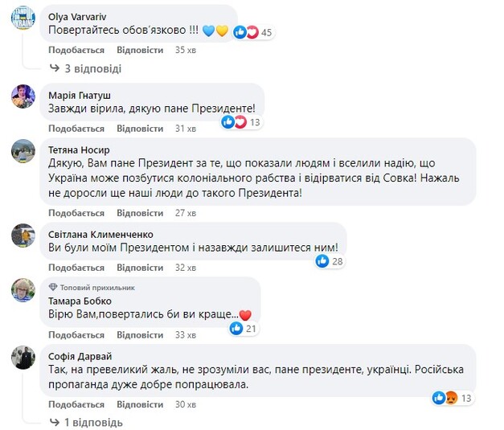The width and height of the screenshot is (504, 430).
Task: Click the like reaction on Світлана Клименченко's comment
Action: (x=322, y=260)
